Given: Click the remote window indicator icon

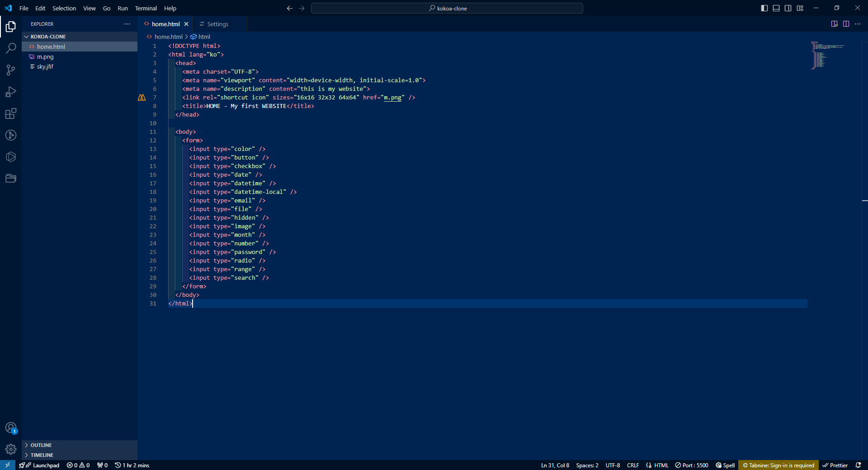Looking at the screenshot, I should (8, 465).
